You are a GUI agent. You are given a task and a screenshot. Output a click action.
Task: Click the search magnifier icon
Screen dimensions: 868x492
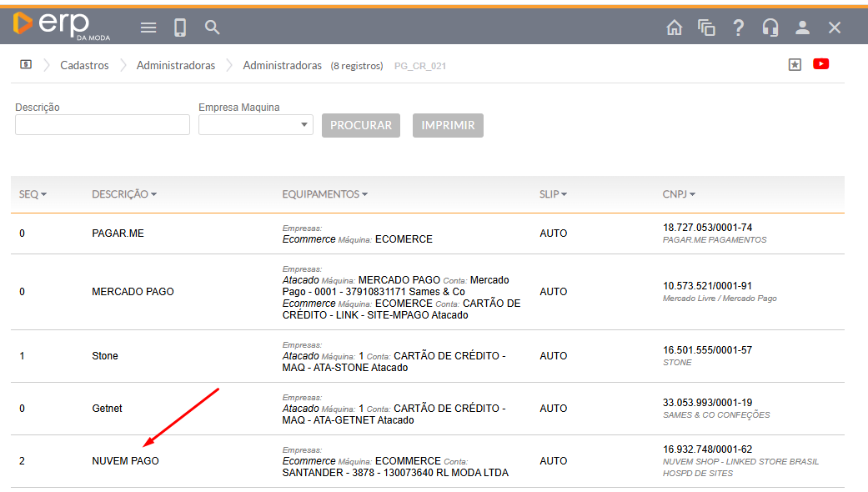coord(213,28)
